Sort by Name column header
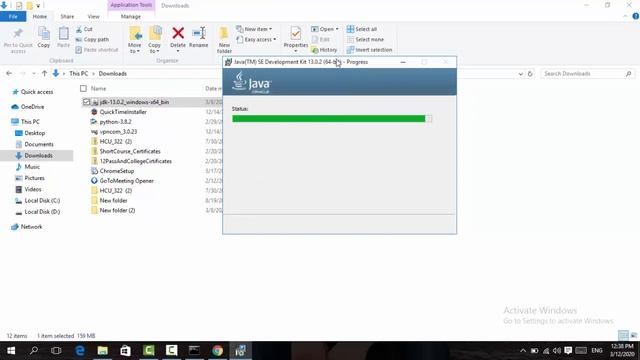The image size is (640, 360). 98,89
